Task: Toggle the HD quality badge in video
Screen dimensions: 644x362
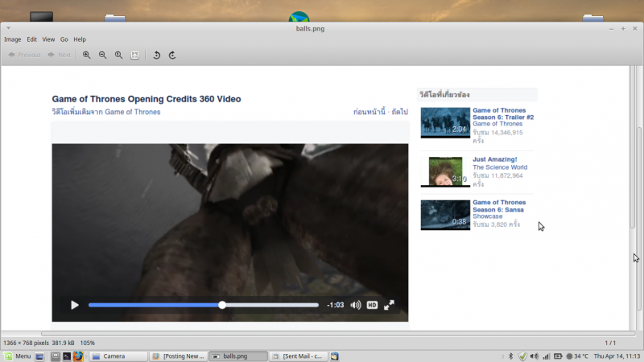Action: [372, 305]
